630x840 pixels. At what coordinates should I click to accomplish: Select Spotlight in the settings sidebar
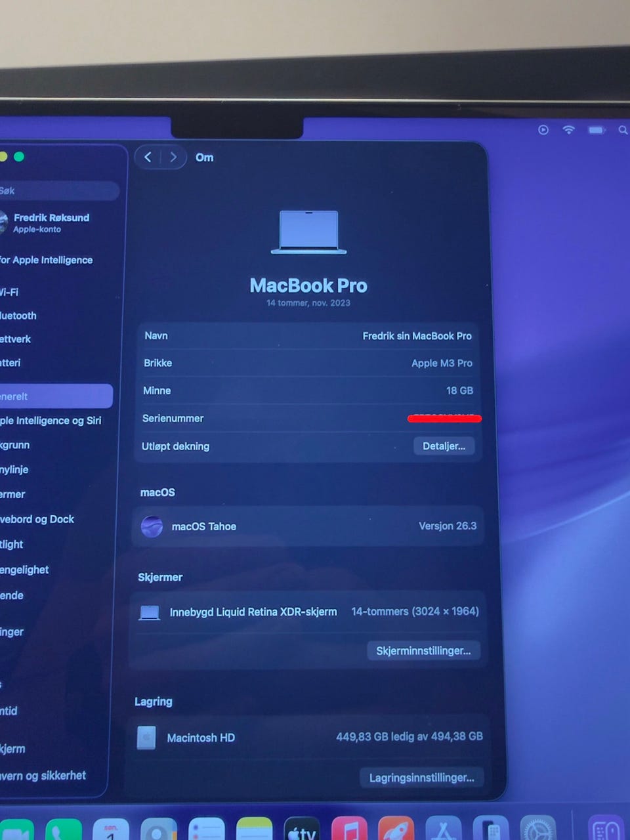point(12,544)
